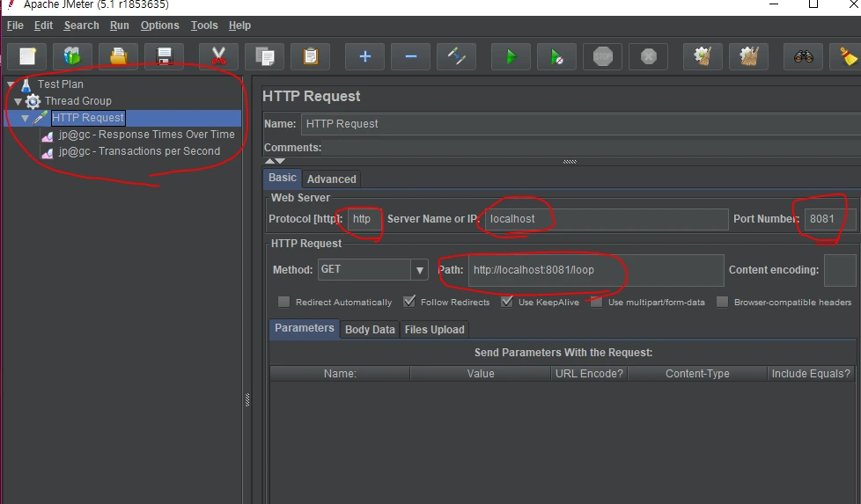Click the Paste clipboard icon
Image resolution: width=861 pixels, height=504 pixels.
pyautogui.click(x=310, y=56)
